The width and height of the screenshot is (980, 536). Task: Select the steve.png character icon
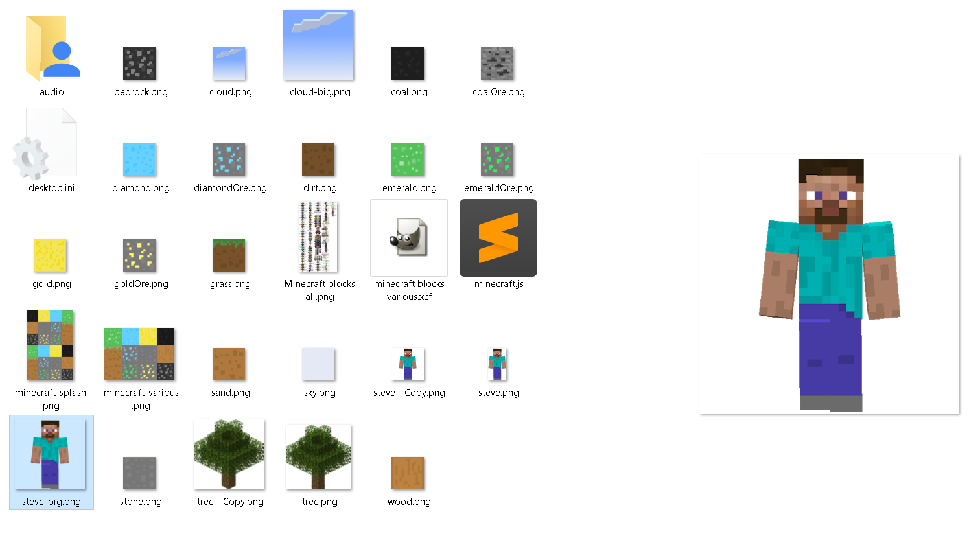click(x=497, y=364)
